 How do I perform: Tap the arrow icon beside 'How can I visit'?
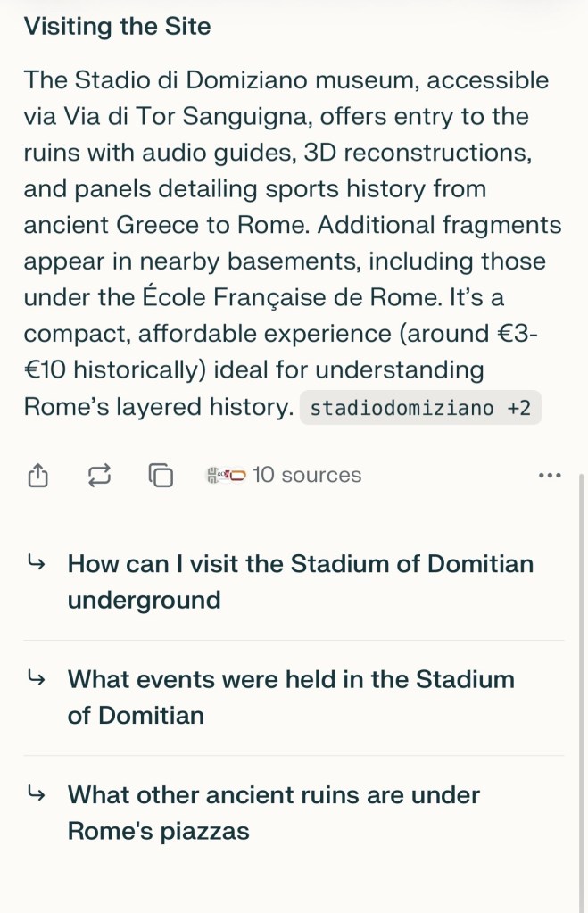[37, 563]
